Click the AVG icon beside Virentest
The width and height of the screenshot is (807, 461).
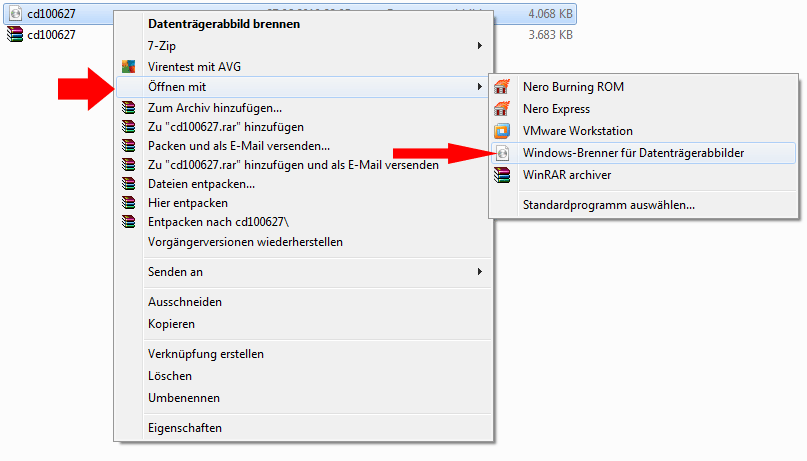click(128, 66)
